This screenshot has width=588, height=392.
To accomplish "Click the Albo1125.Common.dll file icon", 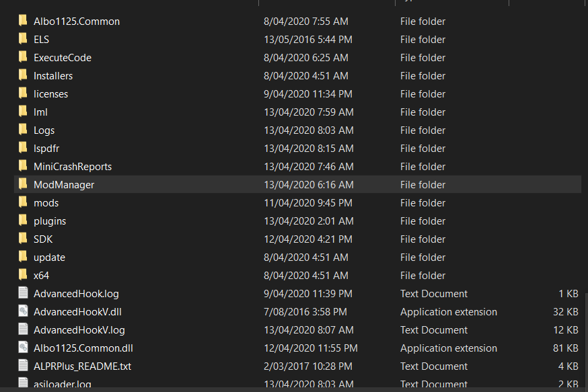I will click(23, 348).
